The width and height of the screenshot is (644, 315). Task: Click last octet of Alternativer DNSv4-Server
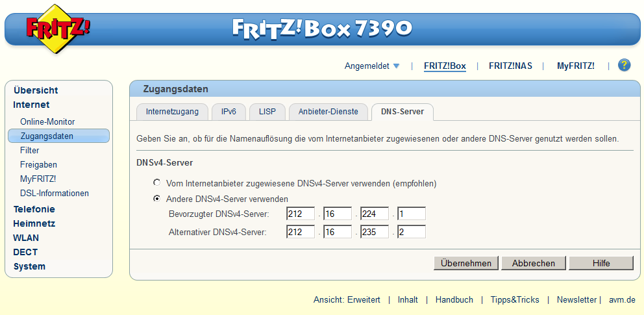pos(411,232)
